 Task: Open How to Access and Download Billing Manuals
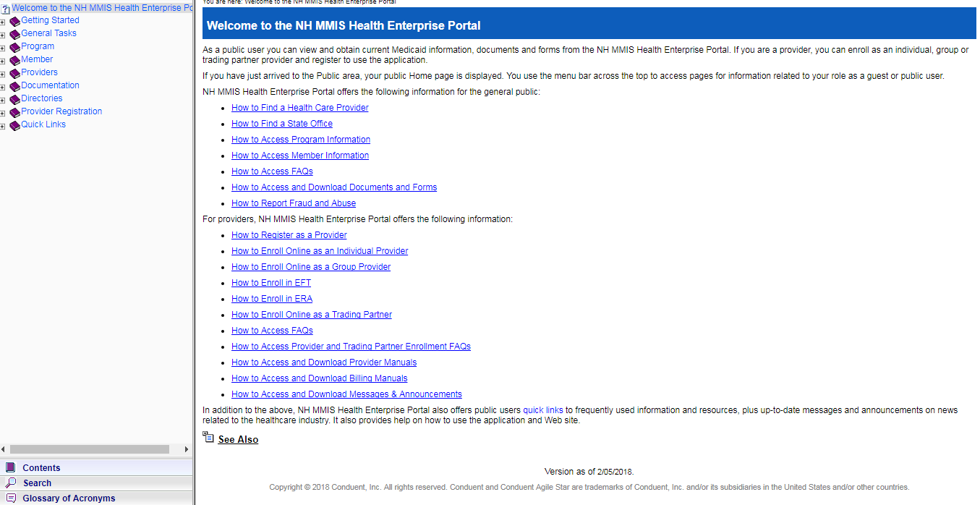coord(320,378)
